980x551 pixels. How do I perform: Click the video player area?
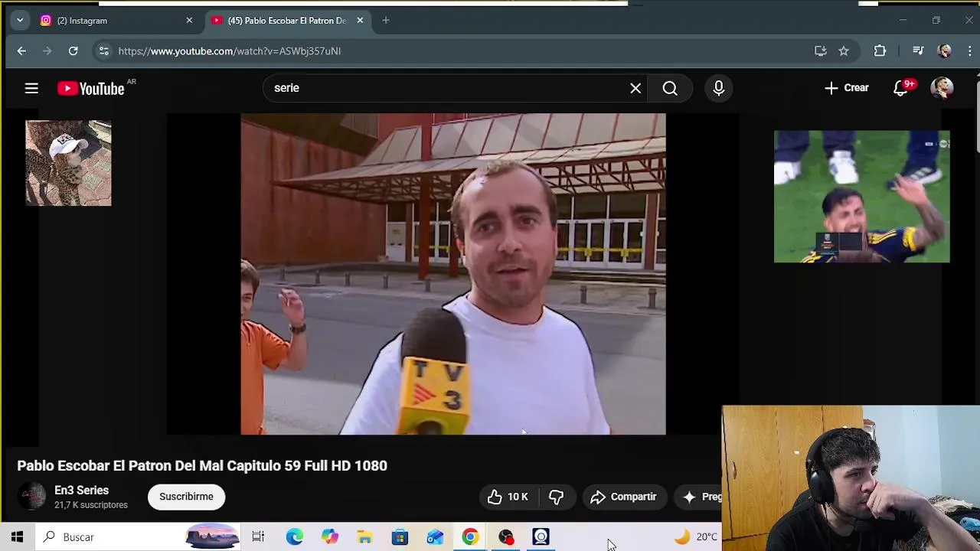(453, 274)
